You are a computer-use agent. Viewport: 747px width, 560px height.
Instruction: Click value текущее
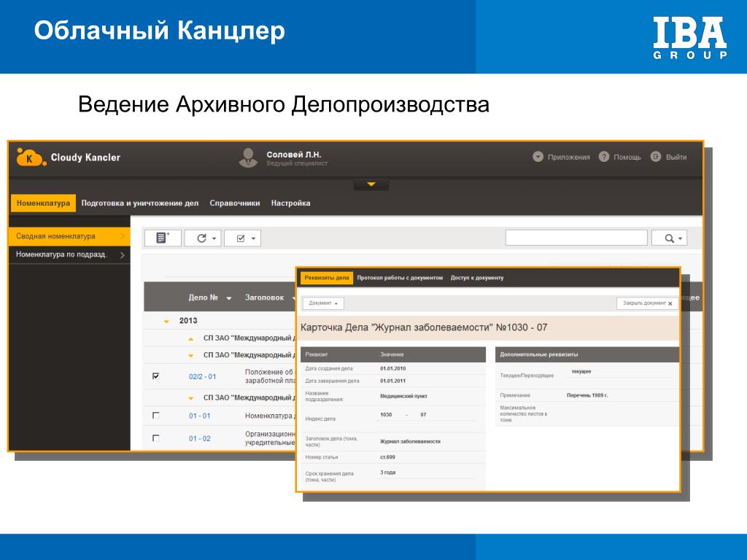coord(581,371)
